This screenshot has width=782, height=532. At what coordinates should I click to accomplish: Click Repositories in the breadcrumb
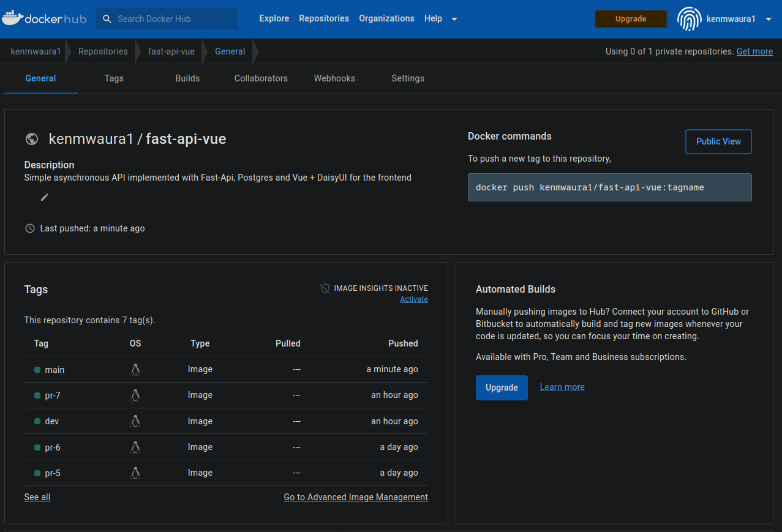pyautogui.click(x=103, y=51)
